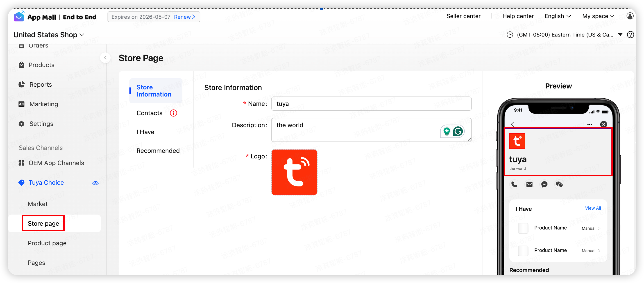Click the Products shopping bag icon

(x=21, y=65)
